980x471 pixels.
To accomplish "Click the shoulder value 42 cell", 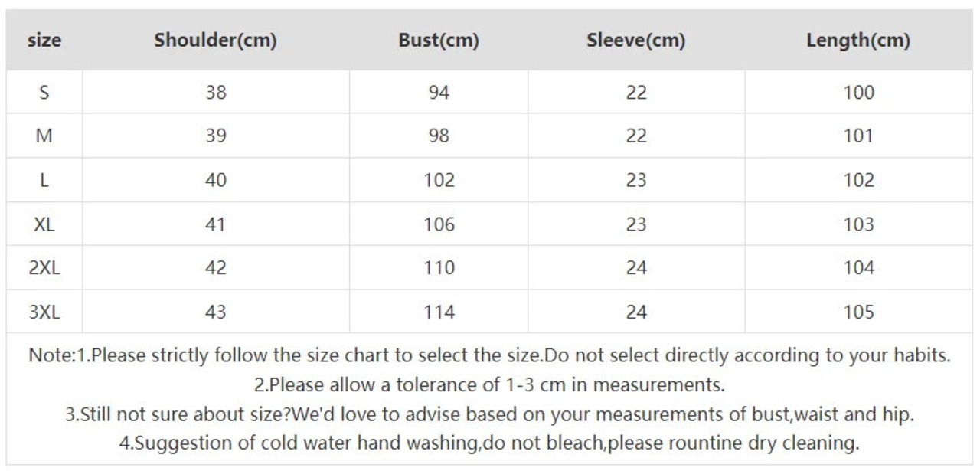I will pos(216,268).
